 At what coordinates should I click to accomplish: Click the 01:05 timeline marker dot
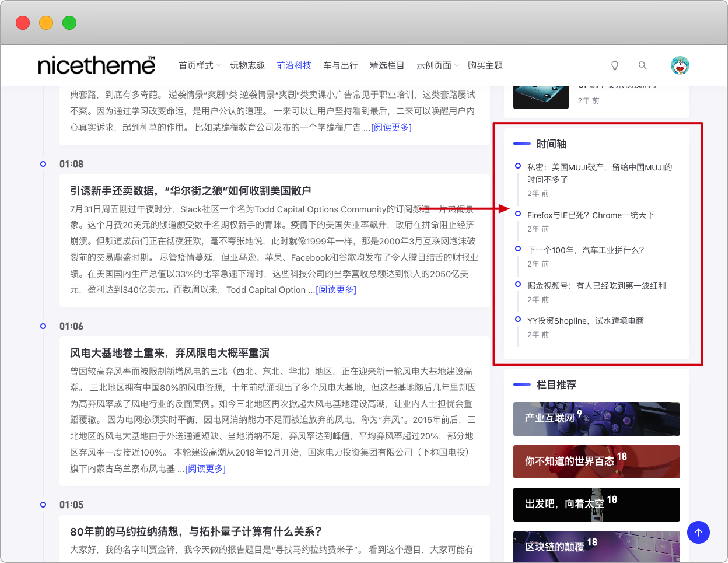click(43, 505)
